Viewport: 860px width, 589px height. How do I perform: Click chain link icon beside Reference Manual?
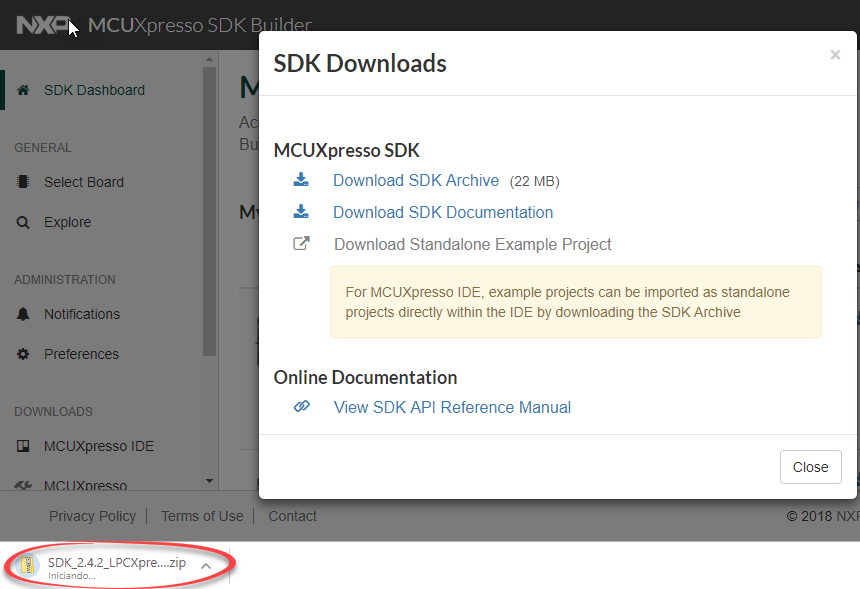(302, 406)
